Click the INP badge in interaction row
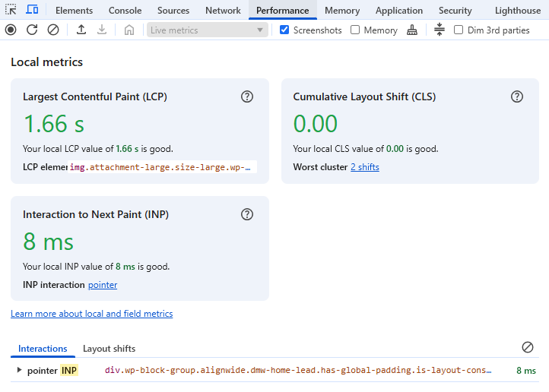This screenshot has height=392, width=549. pos(69,370)
